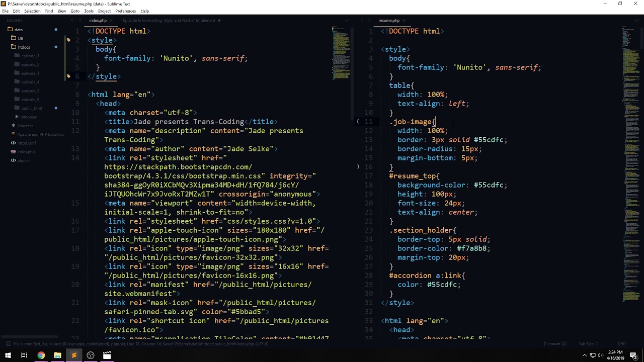Select the resume.php tab in right pane
Viewport: 644px width, 362px height.
pyautogui.click(x=389, y=21)
